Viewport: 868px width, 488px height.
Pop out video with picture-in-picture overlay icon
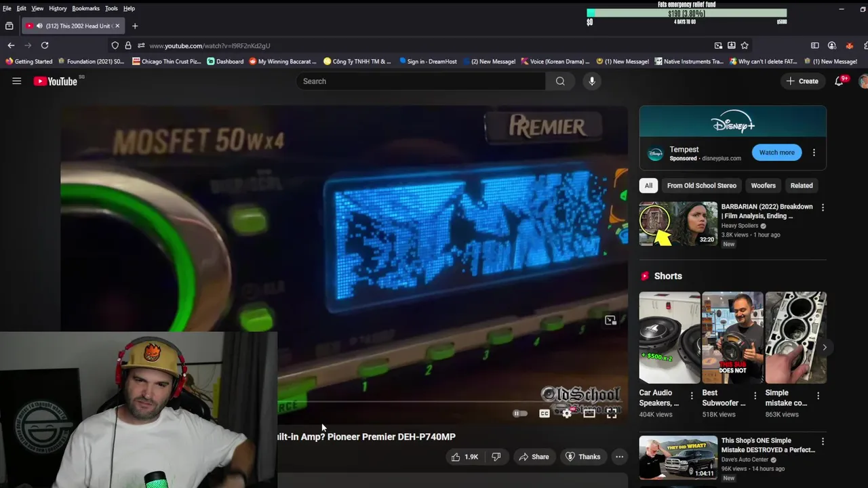click(x=610, y=321)
